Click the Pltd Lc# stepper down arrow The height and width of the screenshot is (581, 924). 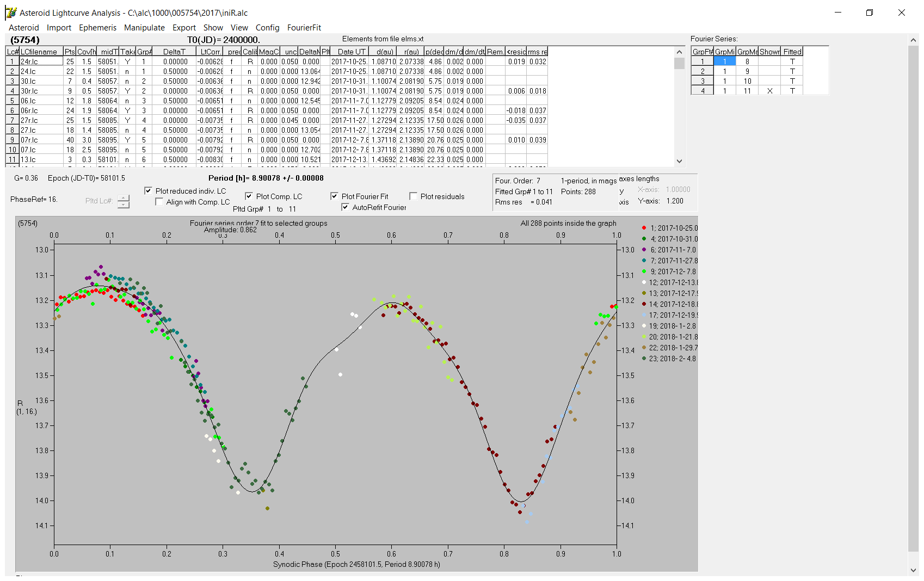pyautogui.click(x=124, y=205)
